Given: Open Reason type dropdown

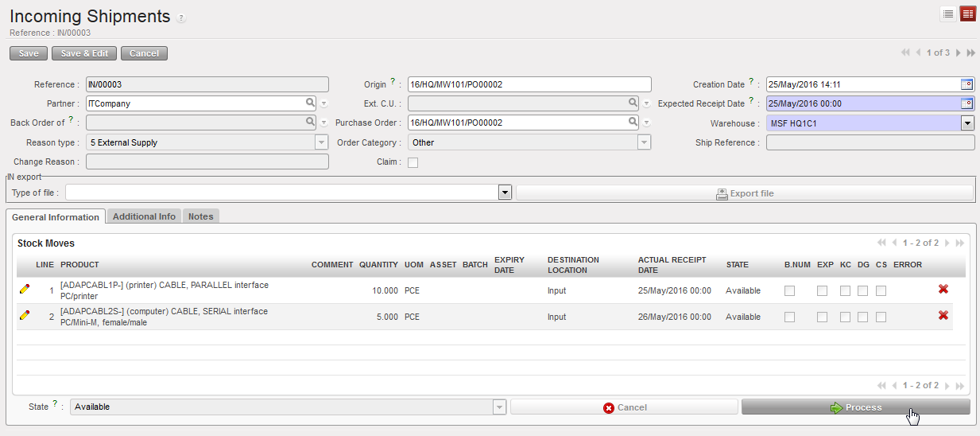Looking at the screenshot, I should point(321,142).
